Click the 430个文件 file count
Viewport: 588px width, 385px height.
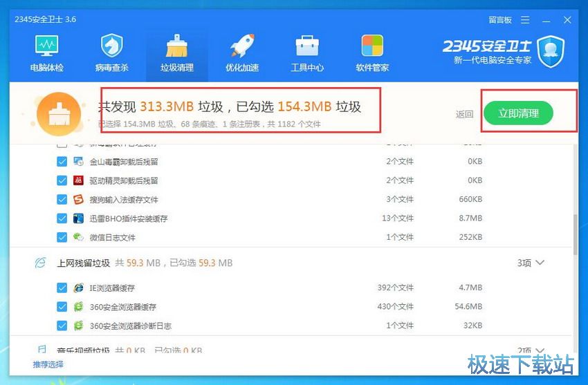pos(395,307)
